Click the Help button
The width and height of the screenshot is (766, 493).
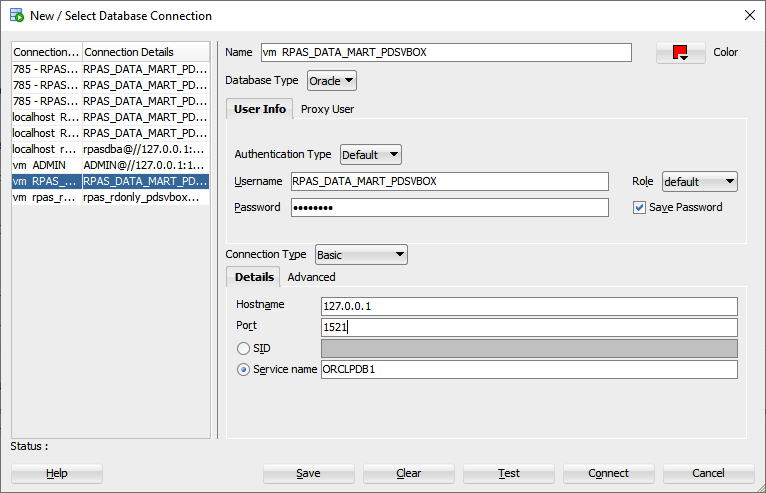[x=57, y=473]
